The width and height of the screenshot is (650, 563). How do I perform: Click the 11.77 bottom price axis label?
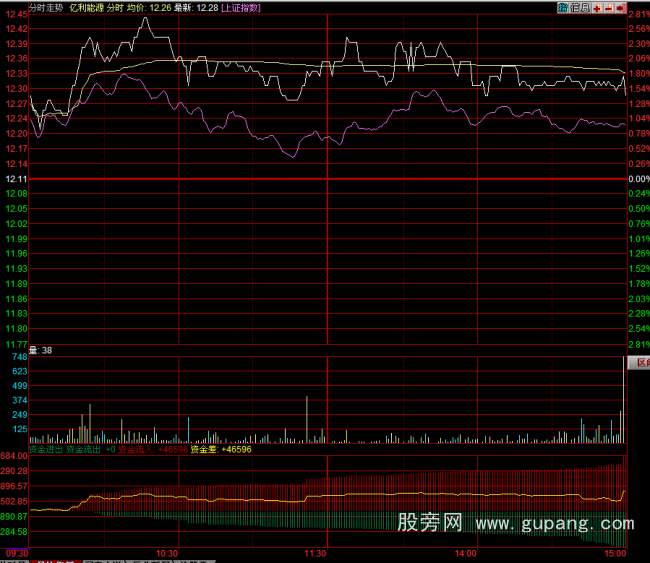pos(17,344)
